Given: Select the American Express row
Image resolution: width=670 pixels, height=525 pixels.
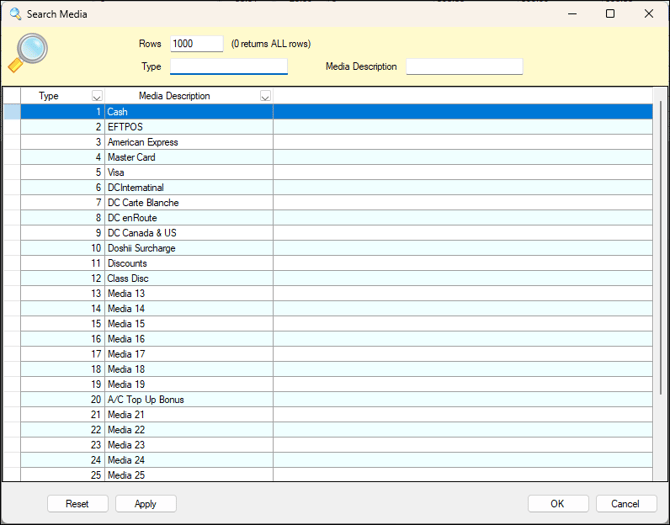Looking at the screenshot, I should (x=336, y=142).
